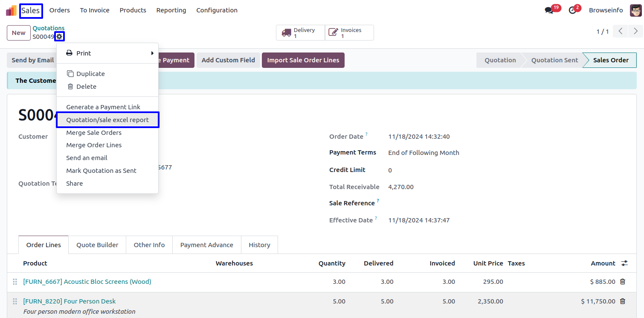
Task: Open the Delivery truck smart button
Action: (300, 33)
